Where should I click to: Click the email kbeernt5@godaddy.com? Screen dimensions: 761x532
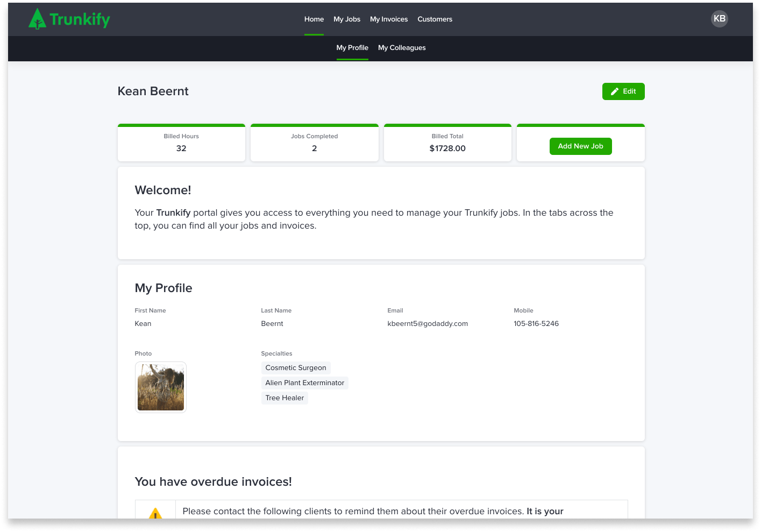coord(428,324)
